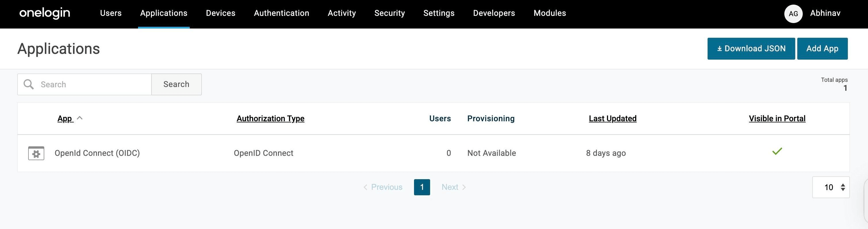Viewport: 868px width, 229px height.
Task: Open the Security menu
Action: pos(390,13)
